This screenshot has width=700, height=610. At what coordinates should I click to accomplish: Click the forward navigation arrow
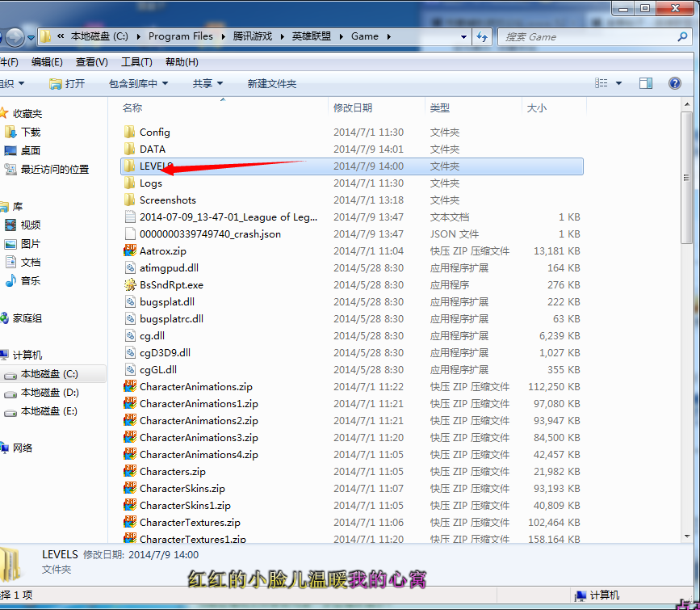point(15,37)
